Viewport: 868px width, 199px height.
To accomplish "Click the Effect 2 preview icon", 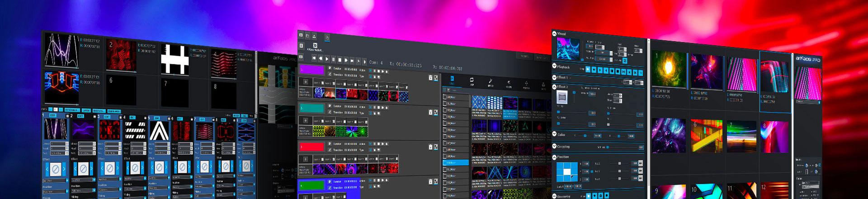I will pyautogui.click(x=562, y=97).
